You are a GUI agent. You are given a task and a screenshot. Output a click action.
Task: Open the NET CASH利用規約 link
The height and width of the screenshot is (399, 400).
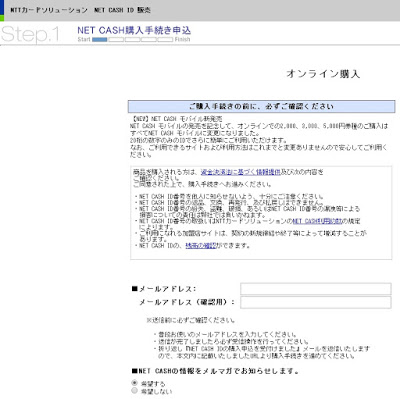click(317, 221)
